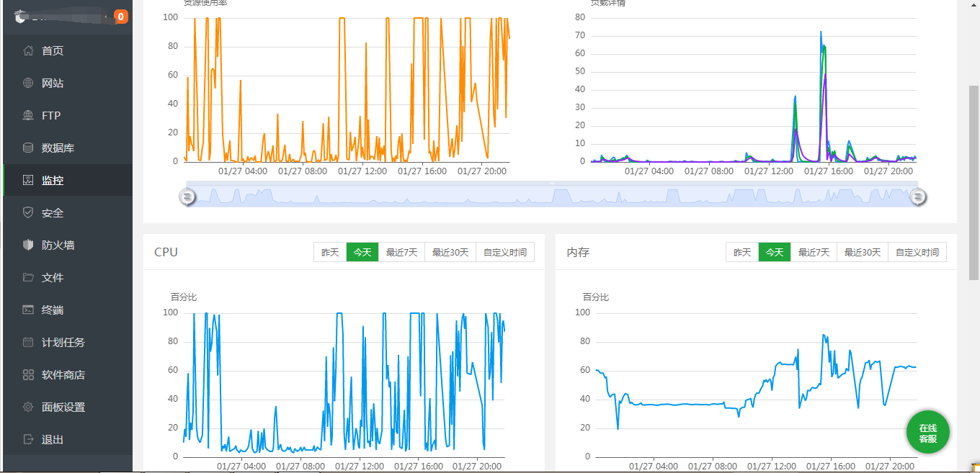Open the 文件 menu item
This screenshot has height=473, width=980.
click(x=68, y=277)
